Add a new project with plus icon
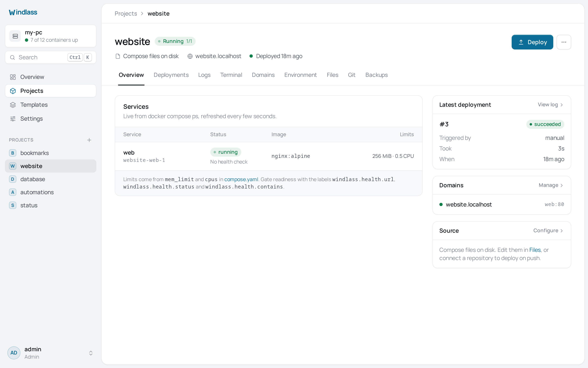The image size is (588, 368). coord(89,140)
